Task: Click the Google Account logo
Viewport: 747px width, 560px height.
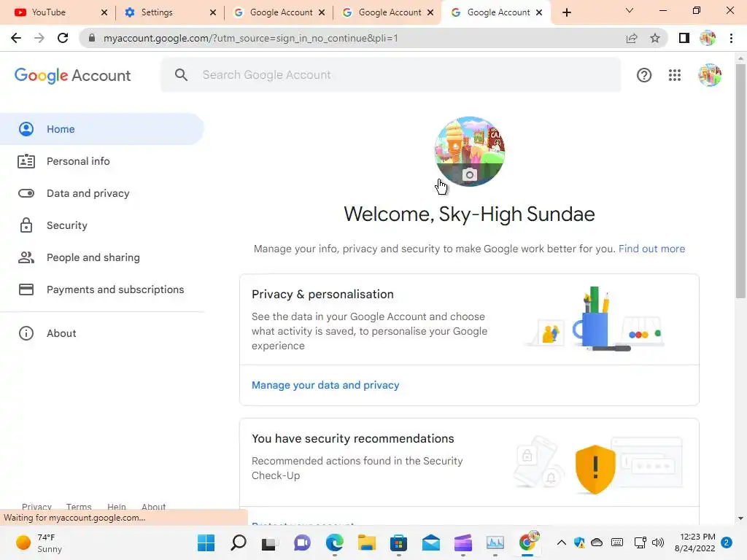Action: (72, 75)
